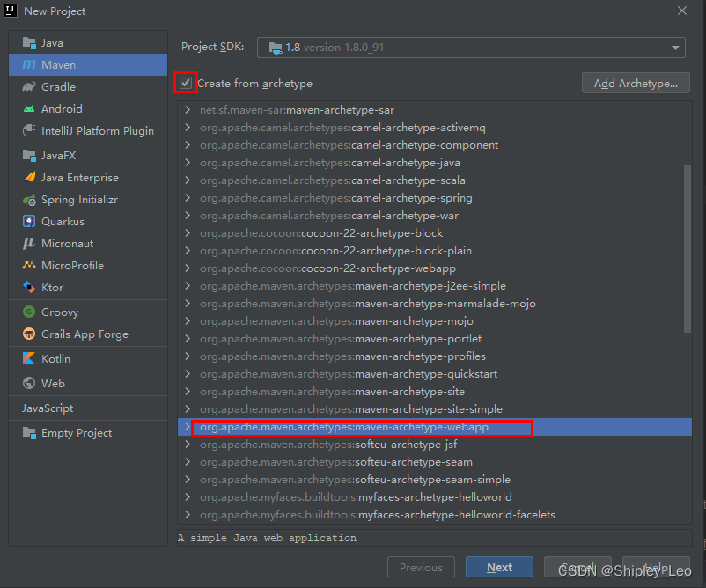Select myfaces-archetype-helloworld-facelets row
This screenshot has height=588, width=706.
click(x=435, y=515)
